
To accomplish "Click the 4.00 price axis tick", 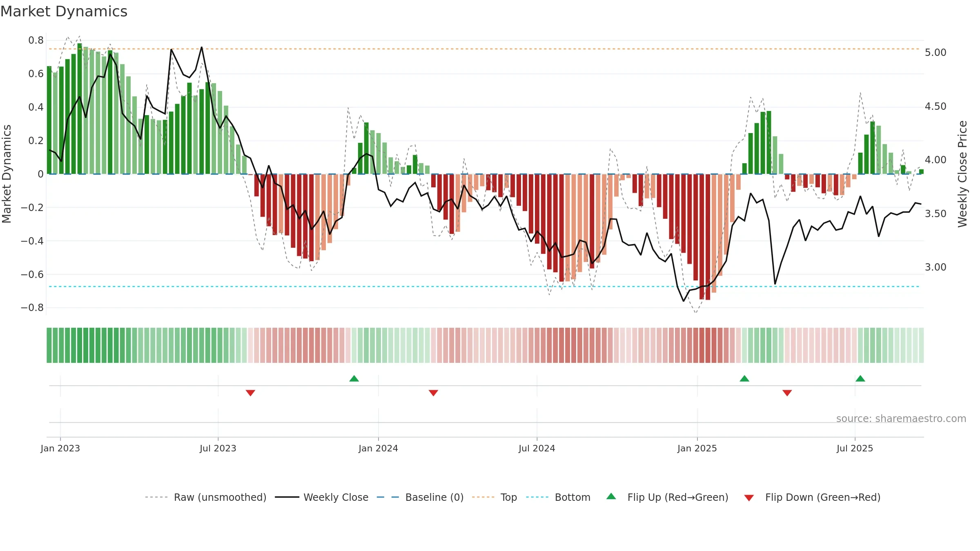I will coord(935,160).
